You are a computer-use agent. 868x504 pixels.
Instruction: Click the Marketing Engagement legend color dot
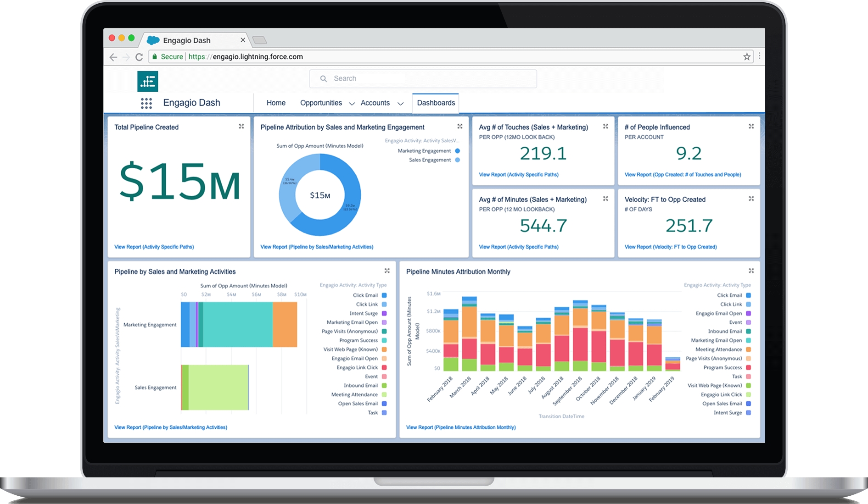click(x=457, y=151)
